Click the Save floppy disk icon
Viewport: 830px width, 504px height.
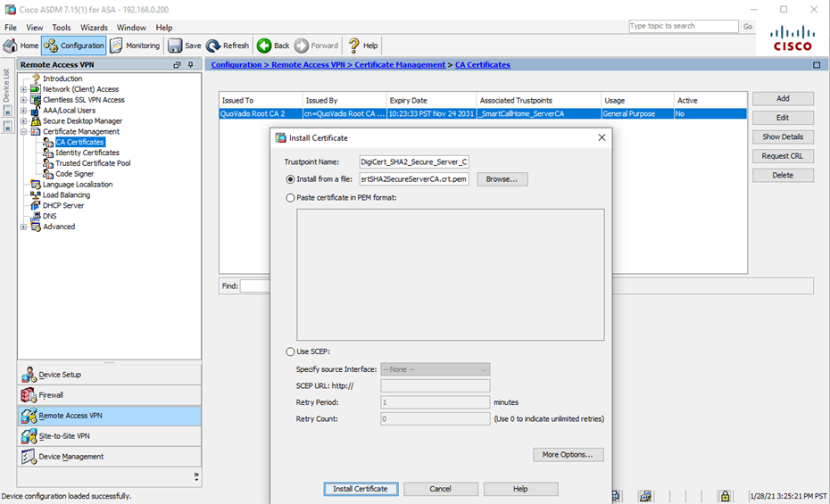(x=175, y=45)
